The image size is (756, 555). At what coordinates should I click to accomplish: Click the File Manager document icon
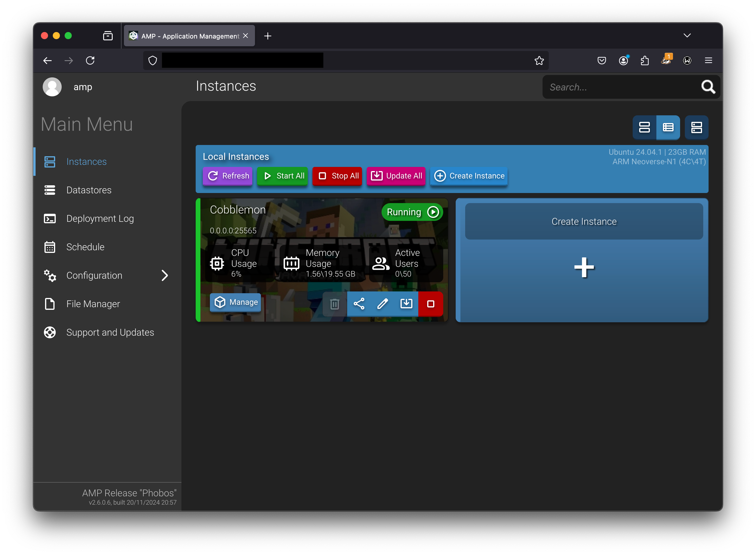[50, 304]
